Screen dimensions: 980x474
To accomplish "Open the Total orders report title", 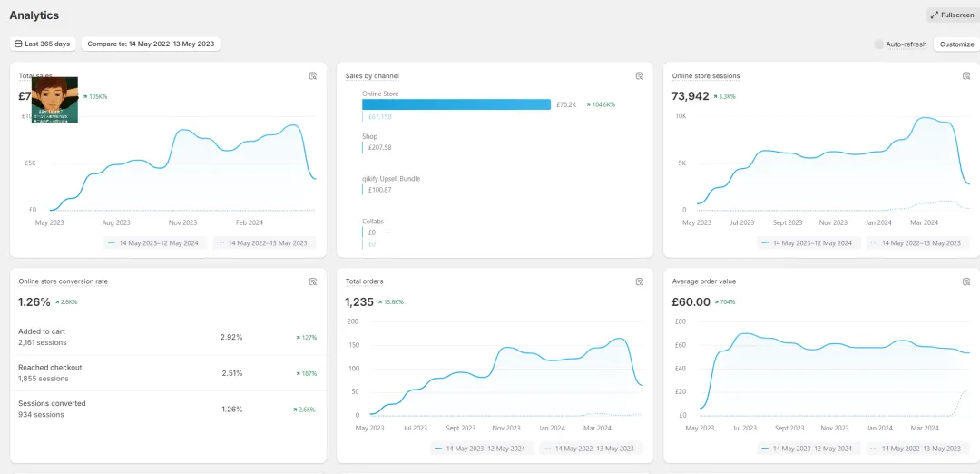I will (x=365, y=281).
